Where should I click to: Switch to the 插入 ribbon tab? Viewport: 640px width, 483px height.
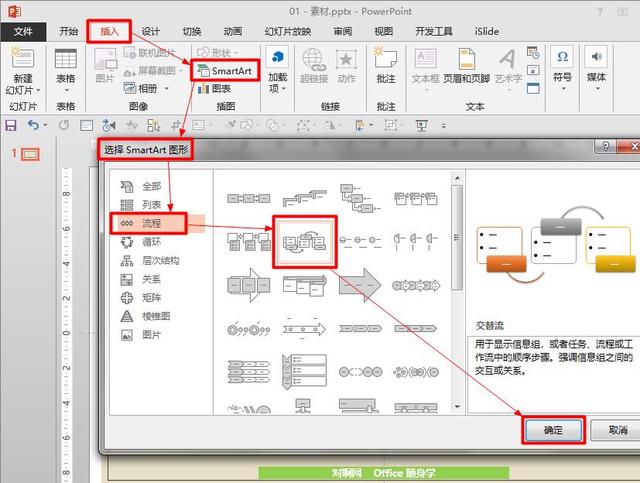[109, 31]
